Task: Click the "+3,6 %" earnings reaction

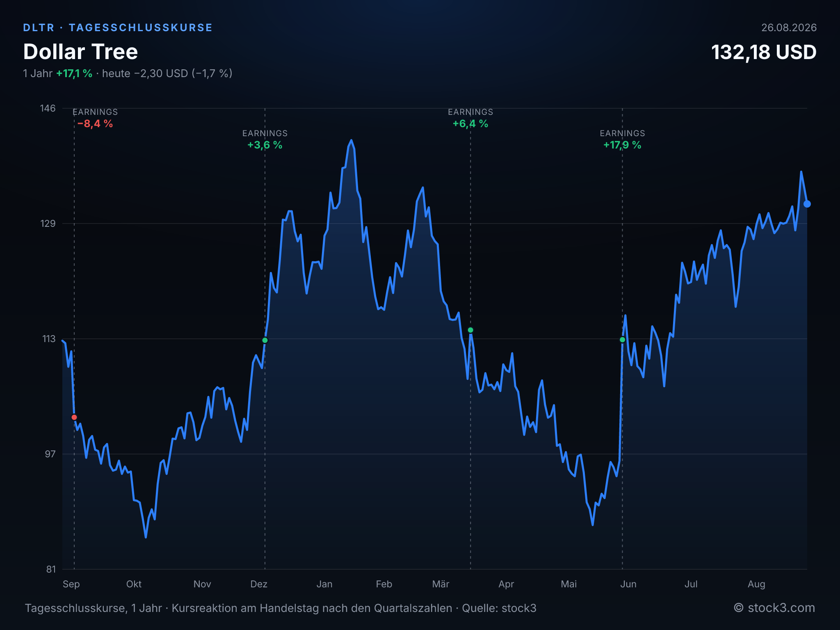Action: click(265, 145)
